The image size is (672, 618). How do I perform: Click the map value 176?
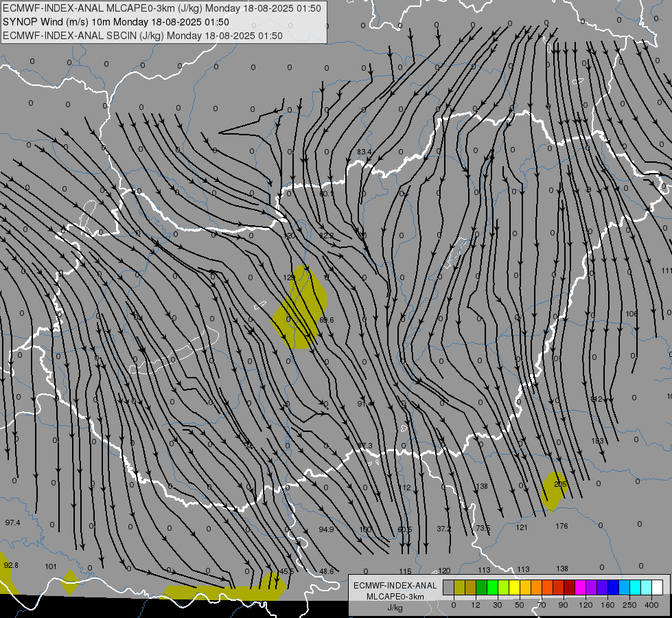pyautogui.click(x=561, y=526)
